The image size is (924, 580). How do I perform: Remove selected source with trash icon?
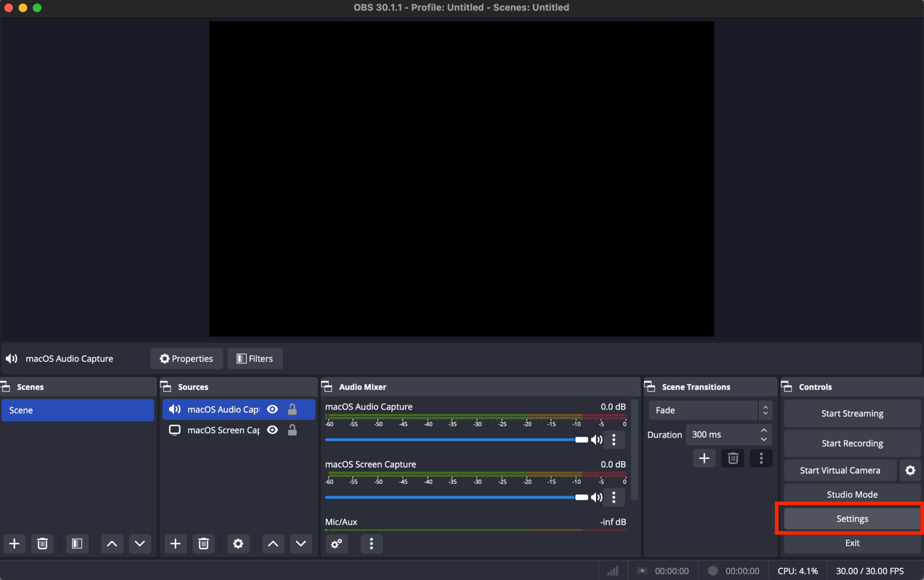point(203,544)
